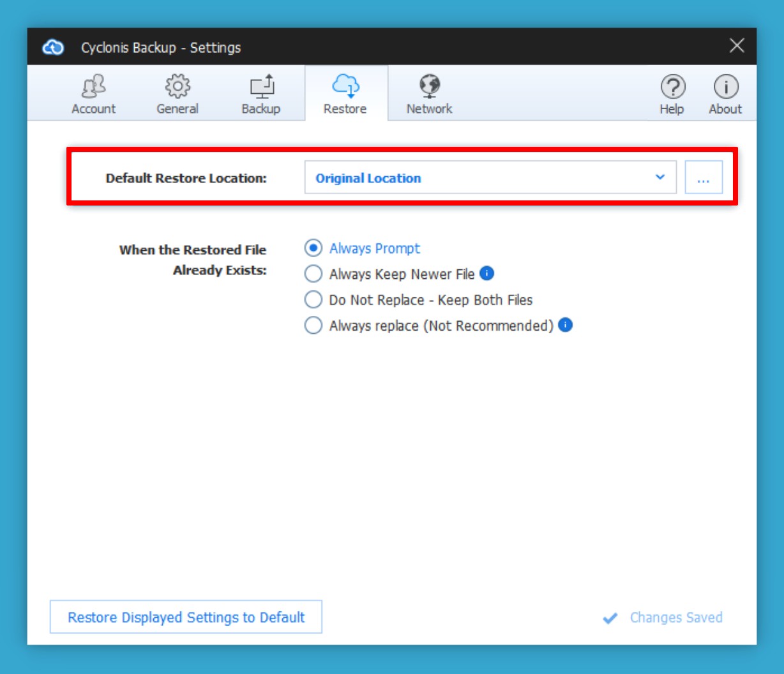
Task: Select the General gear icon
Action: (x=177, y=87)
